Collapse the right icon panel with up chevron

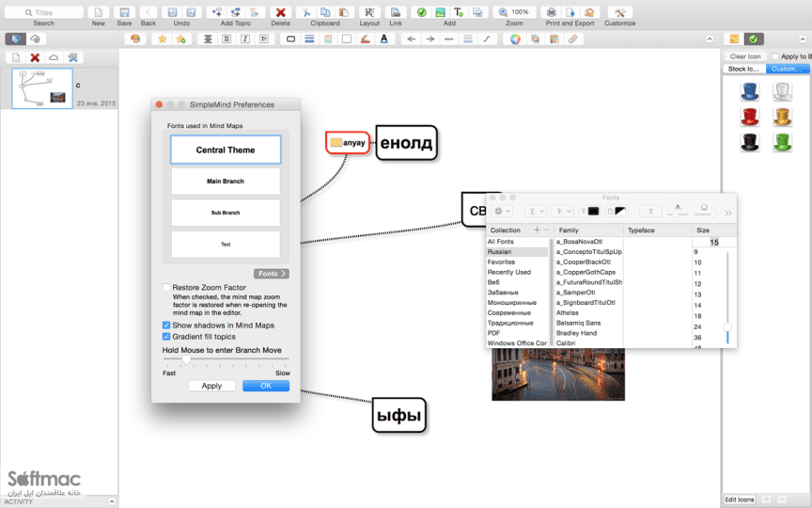[x=803, y=39]
